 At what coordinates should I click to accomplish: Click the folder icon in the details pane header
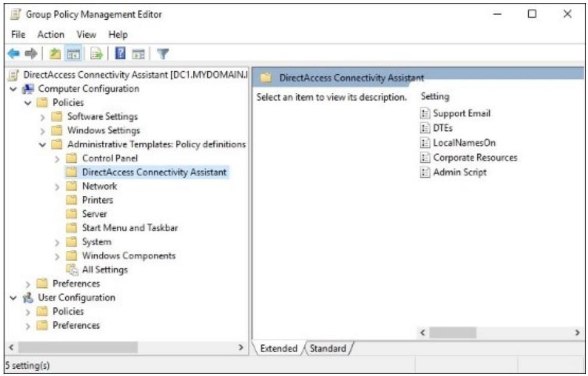(x=266, y=78)
